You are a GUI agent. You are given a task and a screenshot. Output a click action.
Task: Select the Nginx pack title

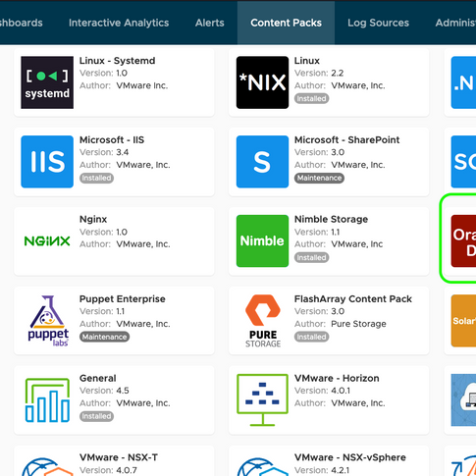point(93,219)
